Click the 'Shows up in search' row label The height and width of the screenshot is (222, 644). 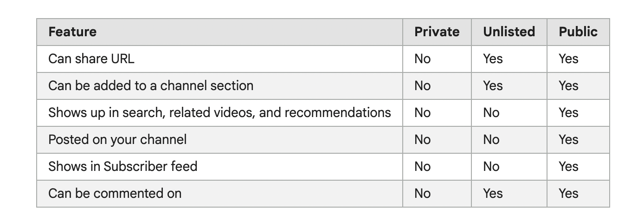click(219, 113)
